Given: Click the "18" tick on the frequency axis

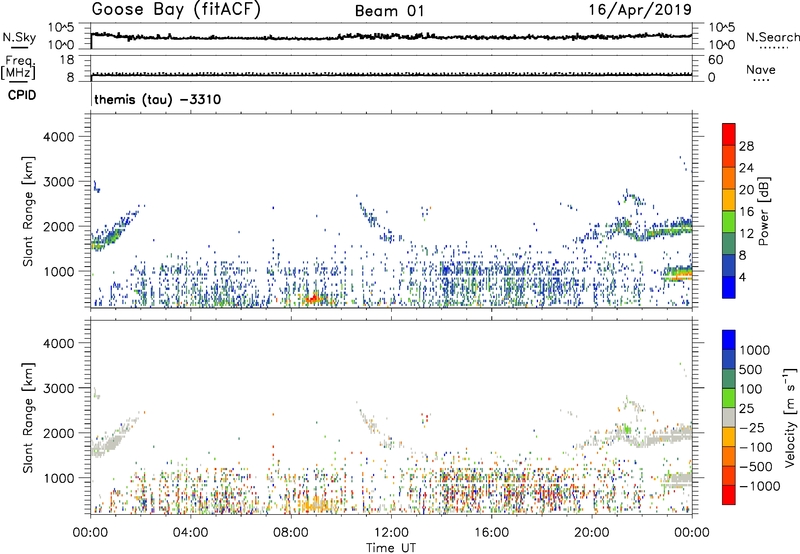Looking at the screenshot, I should (67, 60).
